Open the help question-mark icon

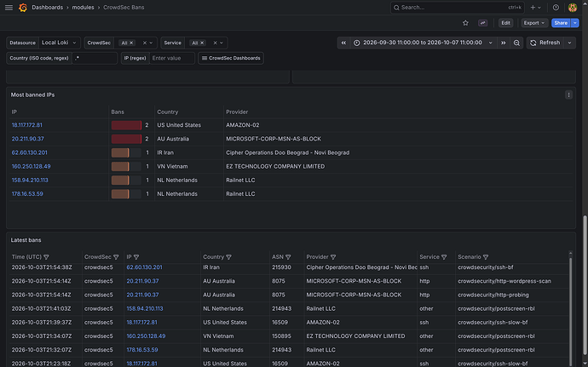[556, 8]
